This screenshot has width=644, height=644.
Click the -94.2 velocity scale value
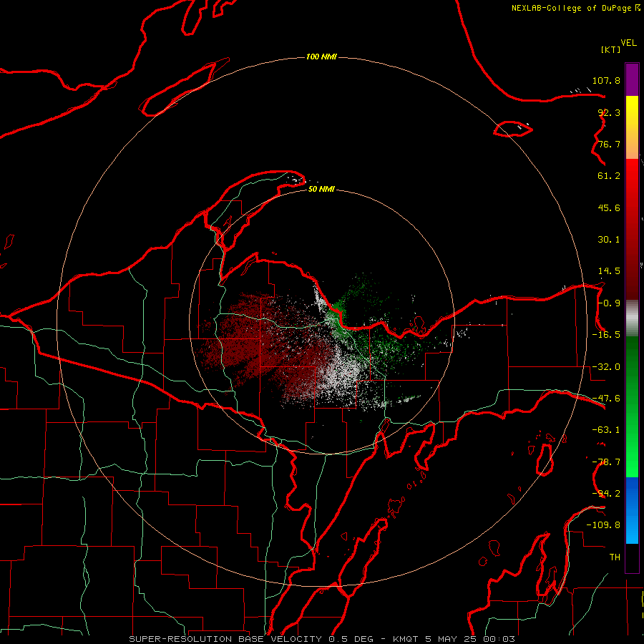606,493
